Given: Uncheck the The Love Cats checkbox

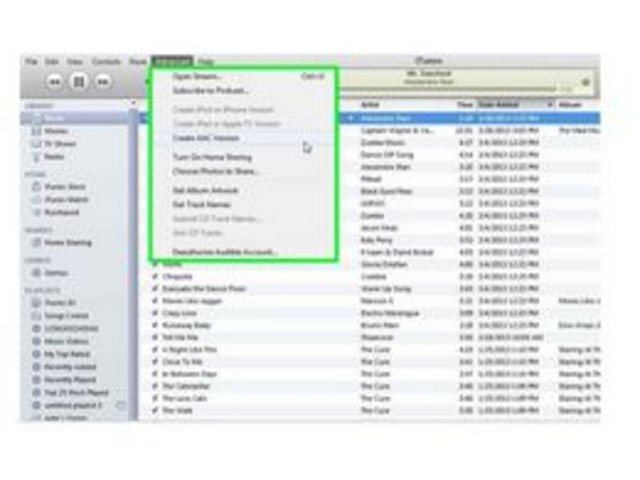Looking at the screenshot, I should (155, 399).
